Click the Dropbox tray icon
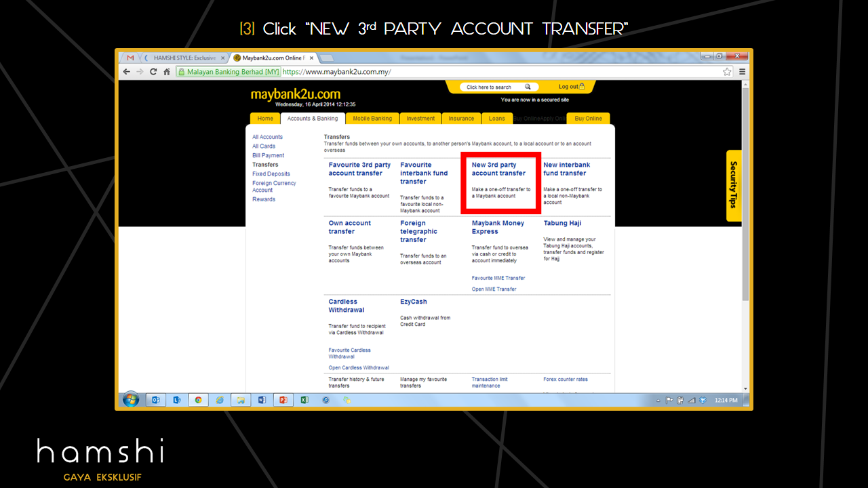Screen dimensions: 868x488 (x=703, y=401)
